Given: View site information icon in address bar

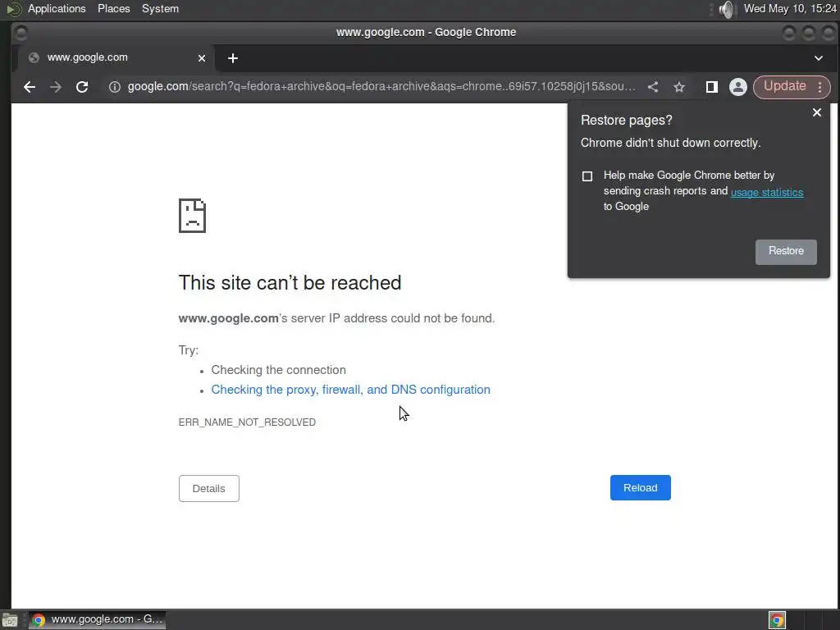Looking at the screenshot, I should [x=115, y=87].
